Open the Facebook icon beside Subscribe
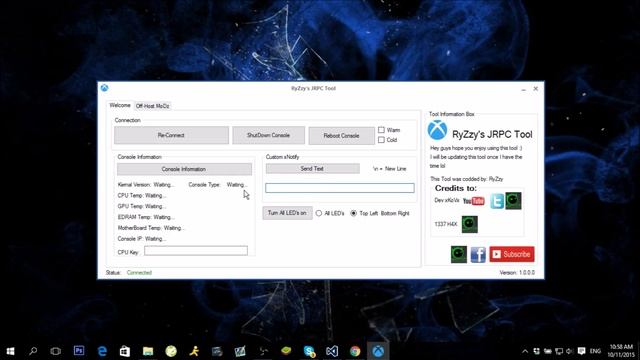Screen dimensions: 640x360 coord(478,255)
